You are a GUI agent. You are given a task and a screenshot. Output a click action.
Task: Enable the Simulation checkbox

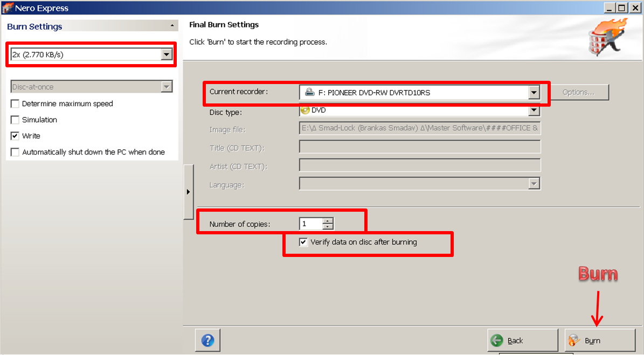(x=15, y=120)
